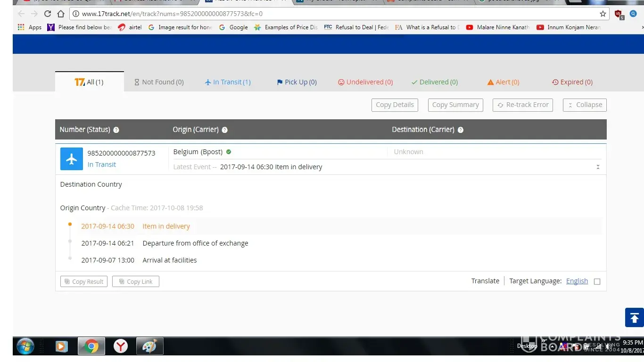The height and width of the screenshot is (362, 644).
Task: Open the Google bookmark
Action: [x=233, y=27]
